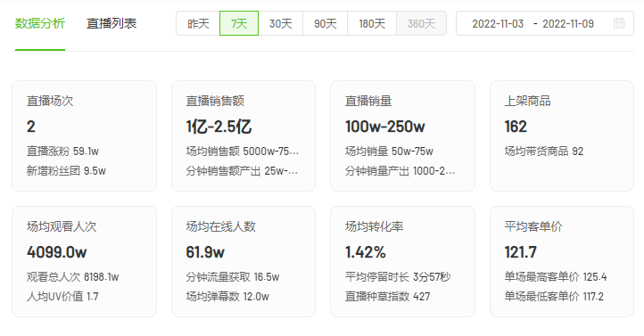Select the 昨天 time range

pos(198,23)
